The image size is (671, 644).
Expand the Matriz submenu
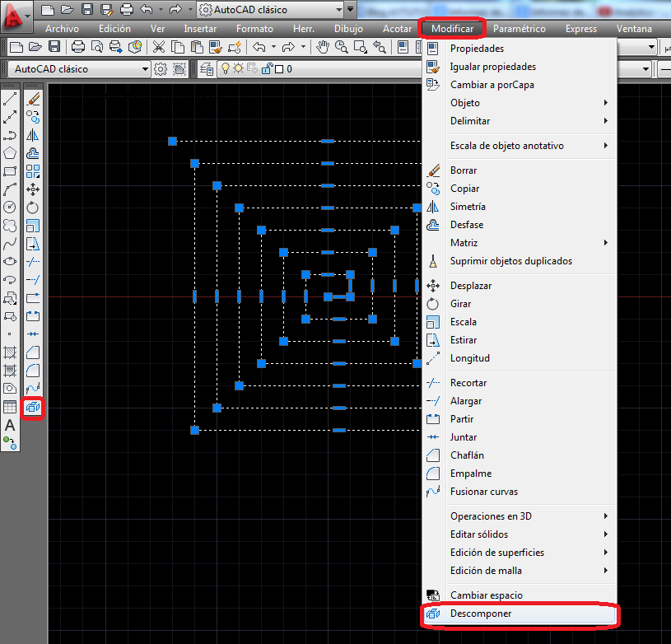click(494, 243)
